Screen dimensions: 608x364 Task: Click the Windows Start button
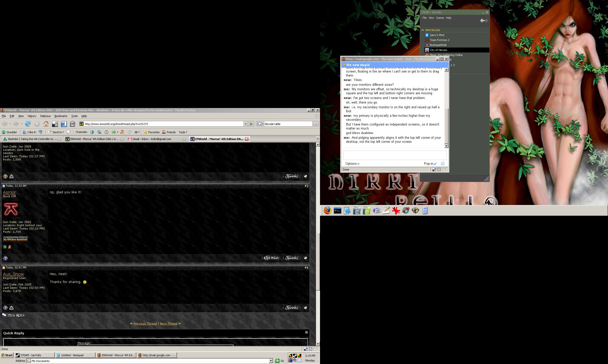pyautogui.click(x=7, y=355)
